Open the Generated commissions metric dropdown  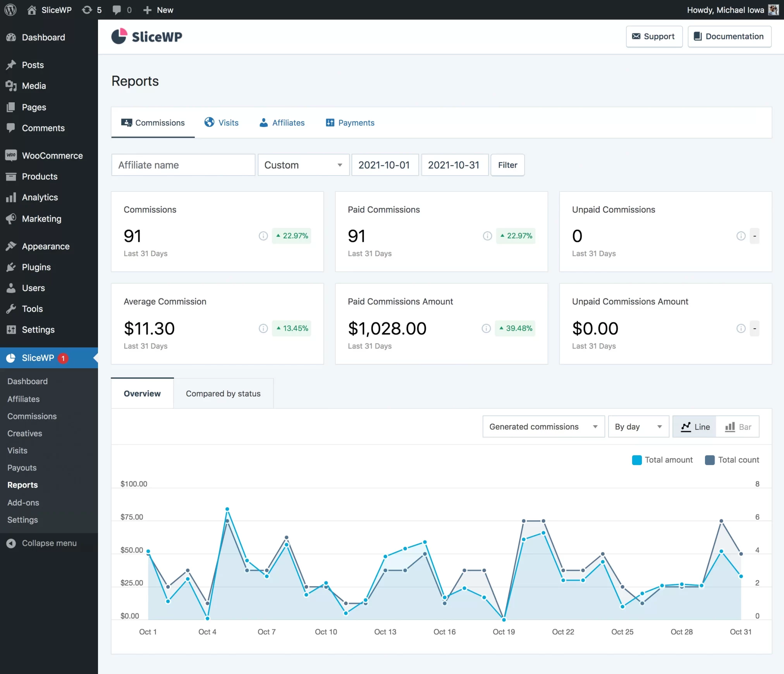[543, 426]
